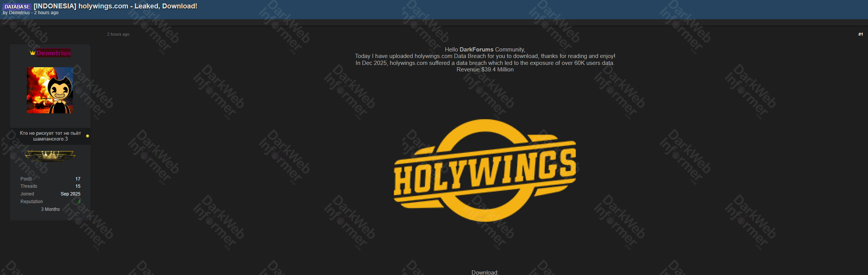Click the 3 Months membership label

point(50,209)
